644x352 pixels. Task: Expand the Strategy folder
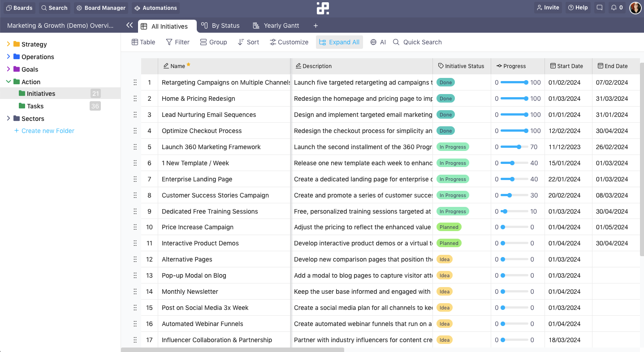pyautogui.click(x=8, y=44)
